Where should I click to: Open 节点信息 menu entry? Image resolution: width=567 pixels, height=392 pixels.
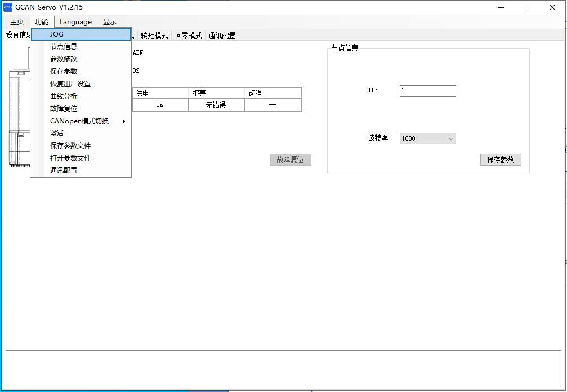tap(64, 47)
